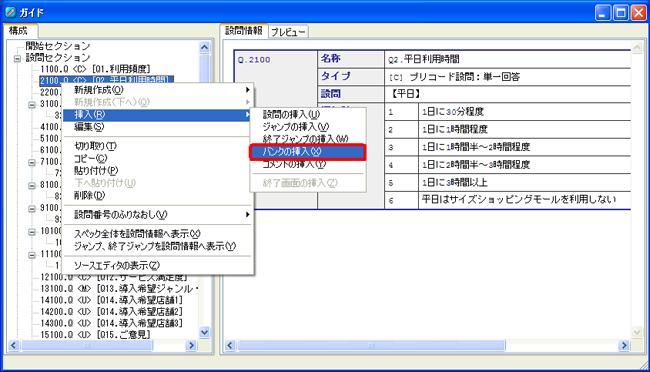Screen dimensions: 650x372
Task: Select 14300.0 <U> [Q14.導入希望店舗3] row
Action: click(111, 323)
